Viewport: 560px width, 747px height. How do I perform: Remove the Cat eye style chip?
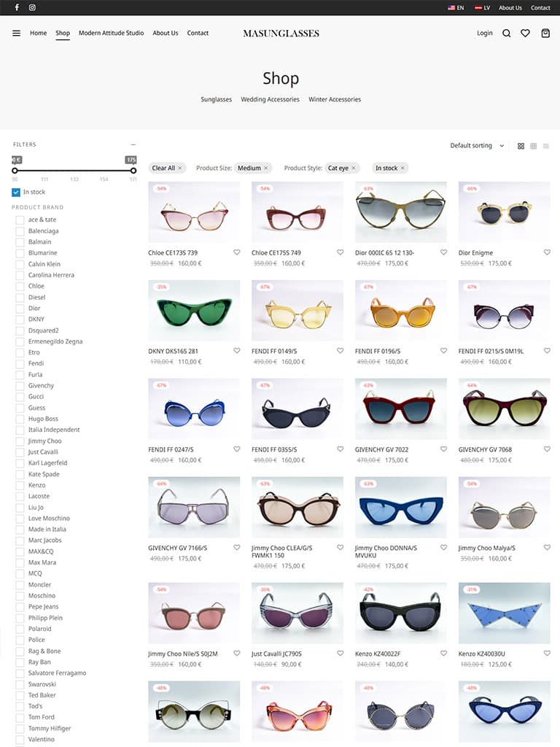(354, 169)
